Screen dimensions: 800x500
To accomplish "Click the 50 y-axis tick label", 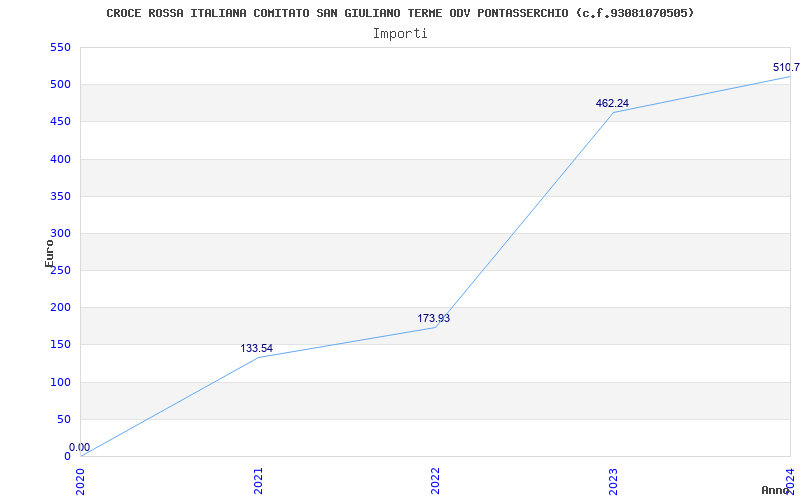I will 64,419.
